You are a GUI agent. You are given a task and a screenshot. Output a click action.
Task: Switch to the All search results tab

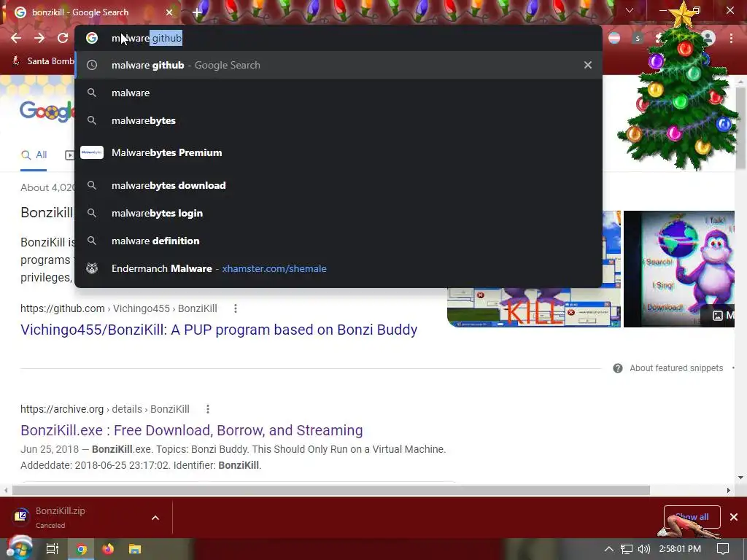pos(34,155)
